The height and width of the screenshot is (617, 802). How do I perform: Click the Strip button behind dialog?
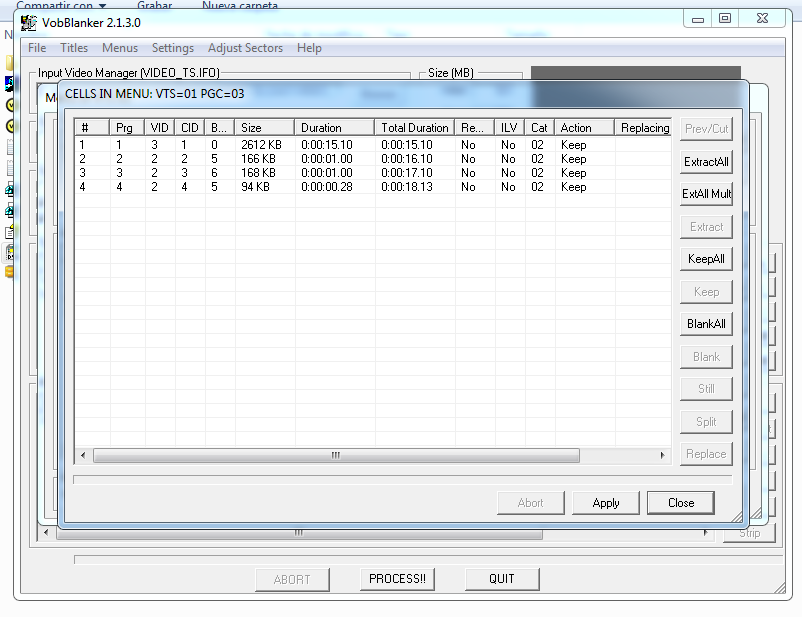coord(750,534)
